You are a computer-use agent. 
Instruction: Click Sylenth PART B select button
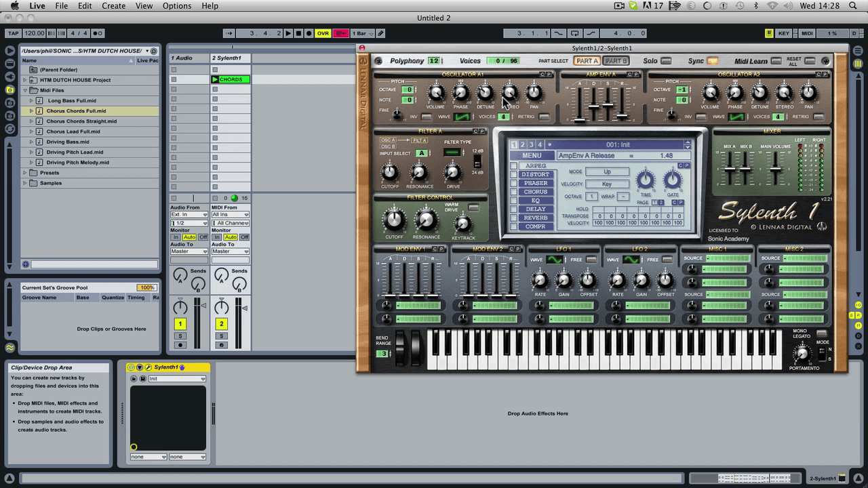[x=616, y=61]
